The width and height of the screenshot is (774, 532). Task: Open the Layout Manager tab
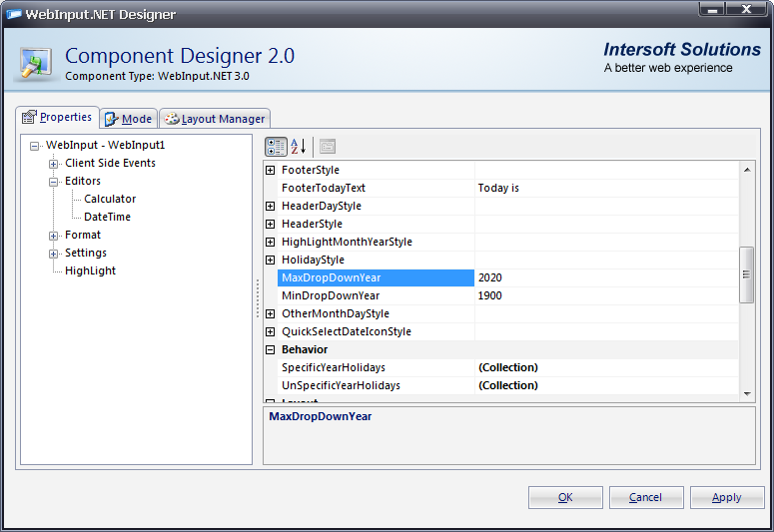pyautogui.click(x=214, y=119)
